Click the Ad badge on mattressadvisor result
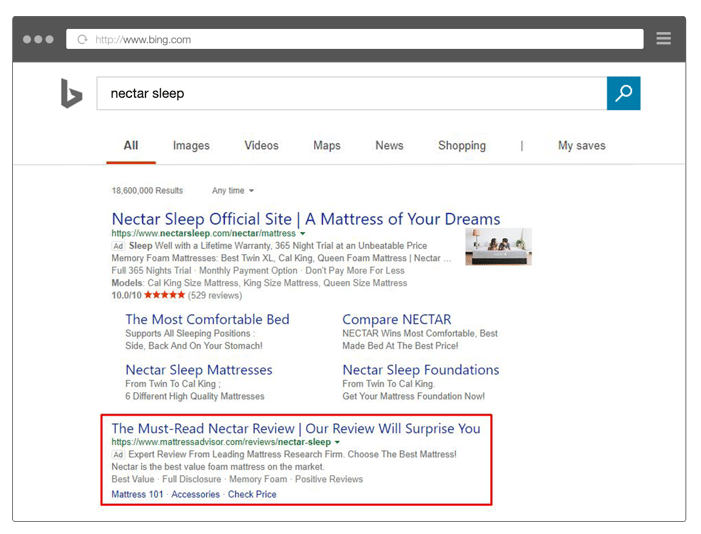This screenshot has height=534, width=701. [118, 455]
